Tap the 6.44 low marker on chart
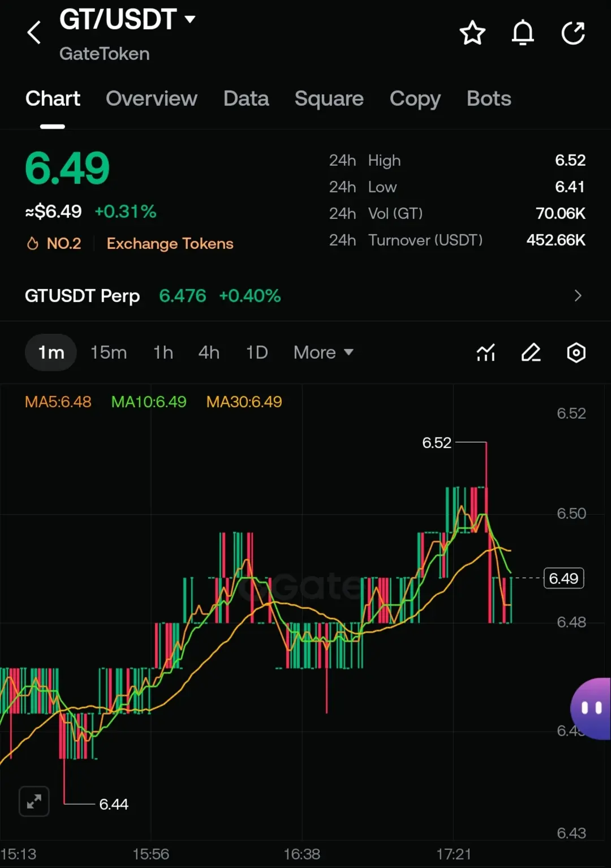Image resolution: width=611 pixels, height=868 pixels. pyautogui.click(x=114, y=804)
